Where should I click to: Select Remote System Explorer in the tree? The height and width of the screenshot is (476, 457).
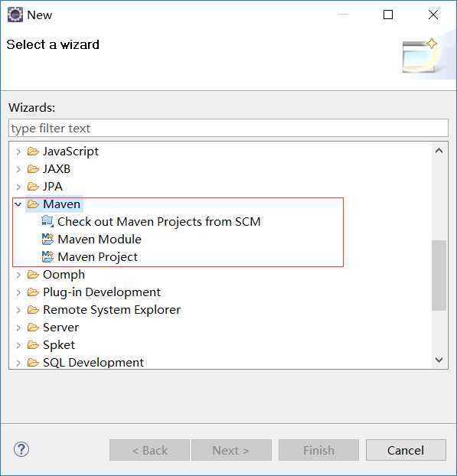[x=112, y=310]
